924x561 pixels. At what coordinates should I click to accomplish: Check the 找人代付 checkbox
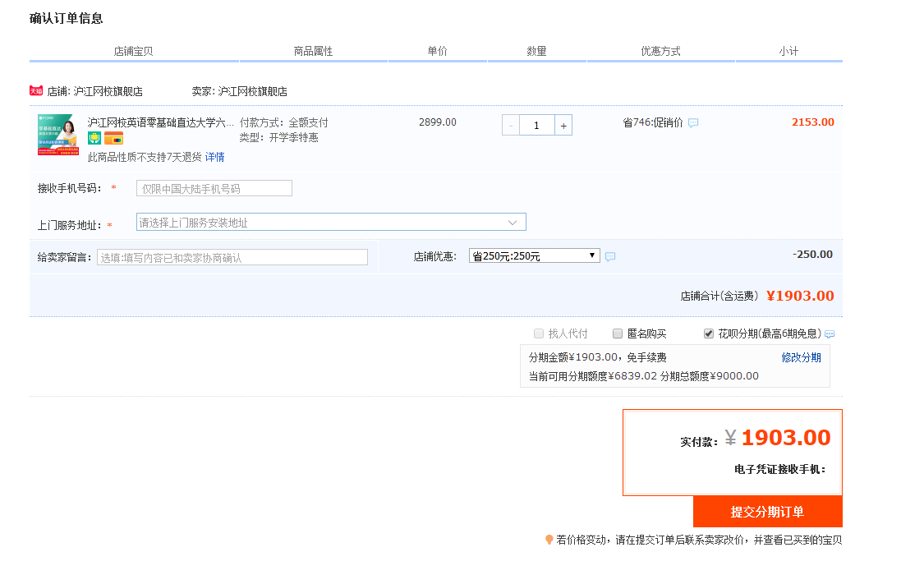tap(539, 333)
